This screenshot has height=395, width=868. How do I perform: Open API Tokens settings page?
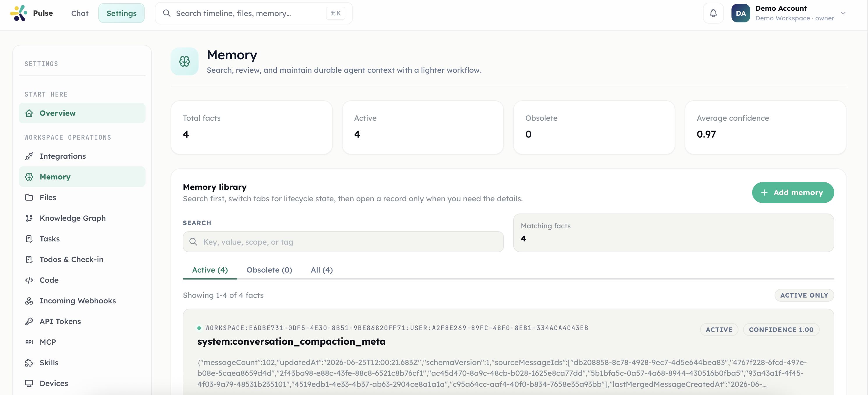click(82, 321)
